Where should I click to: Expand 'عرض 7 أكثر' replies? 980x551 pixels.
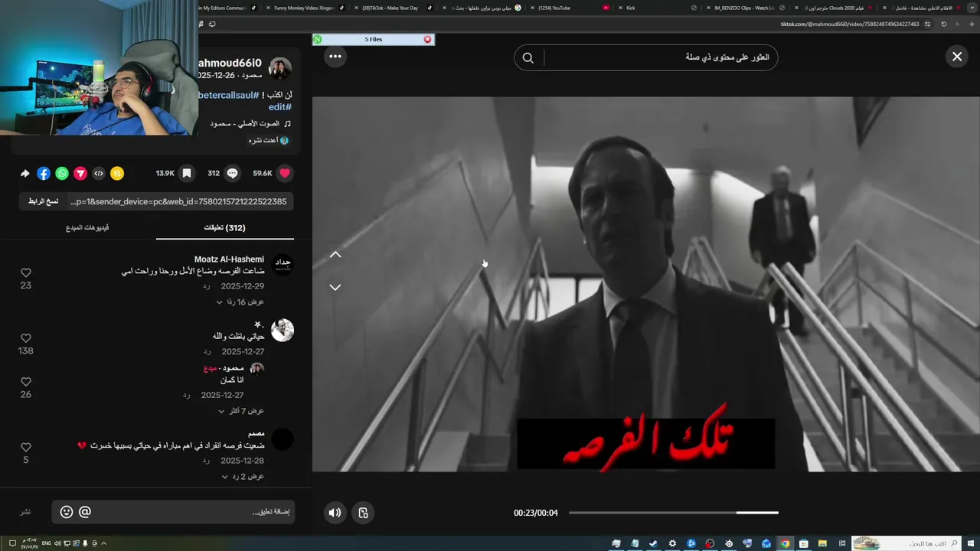(x=241, y=411)
